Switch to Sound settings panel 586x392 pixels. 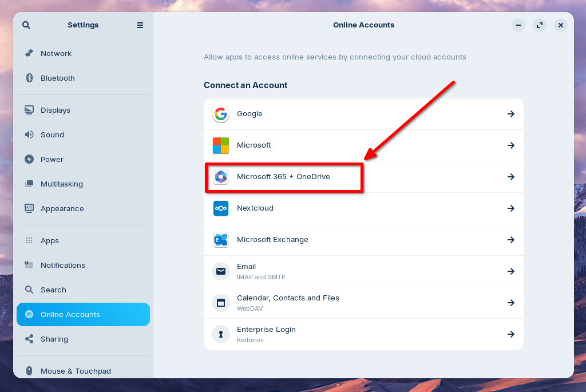tap(83, 134)
